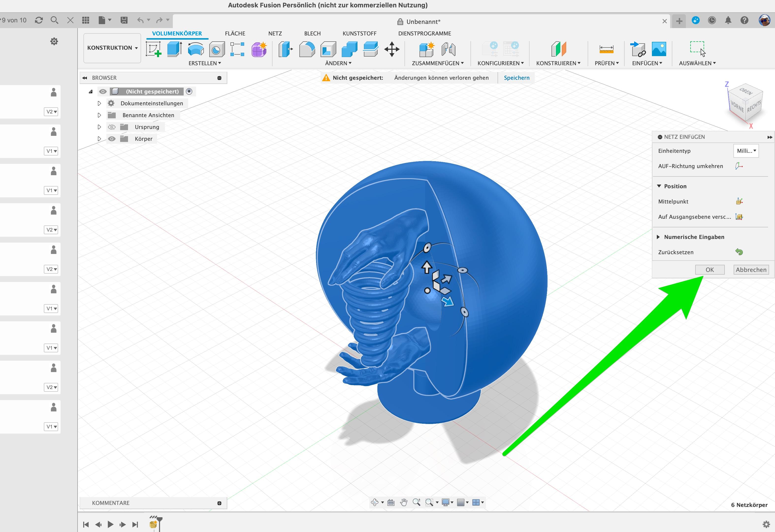Viewport: 775px width, 532px height.
Task: Click OBEN face on the view cube
Action: (746, 91)
